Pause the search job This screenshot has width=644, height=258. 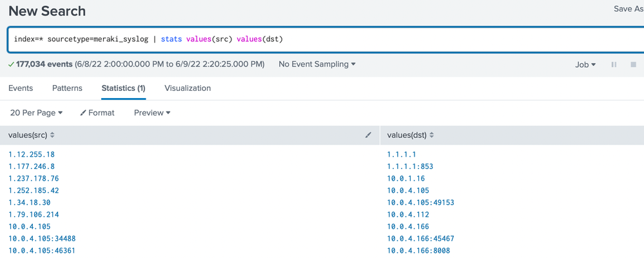coord(614,64)
